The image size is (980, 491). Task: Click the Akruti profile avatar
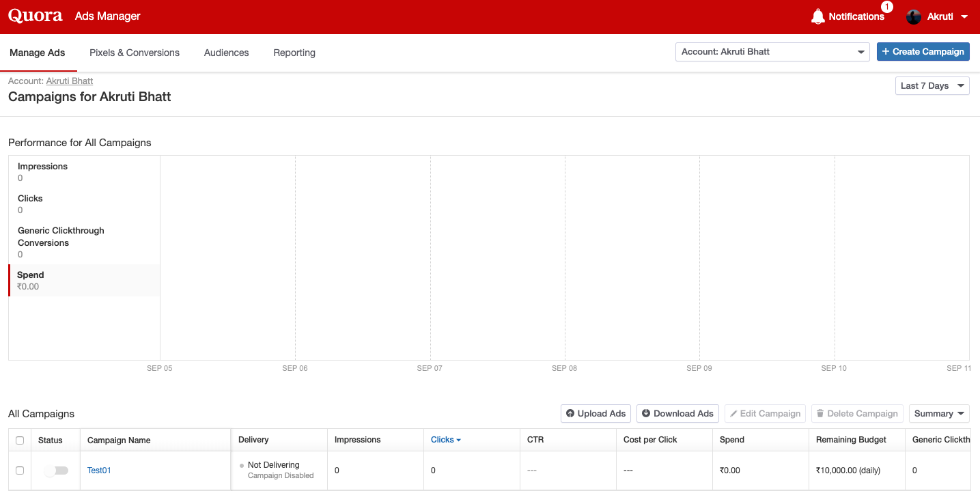pyautogui.click(x=914, y=17)
